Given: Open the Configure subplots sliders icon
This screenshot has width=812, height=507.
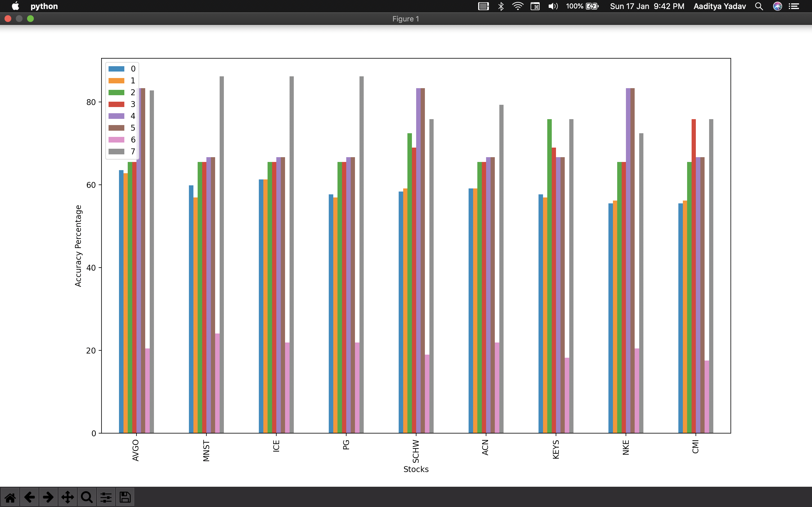Looking at the screenshot, I should point(106,497).
